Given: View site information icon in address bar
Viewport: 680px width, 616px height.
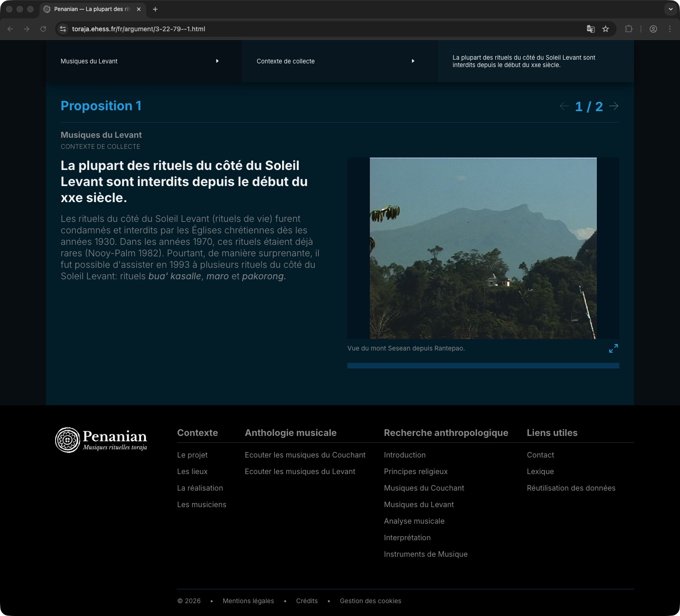Looking at the screenshot, I should (63, 29).
